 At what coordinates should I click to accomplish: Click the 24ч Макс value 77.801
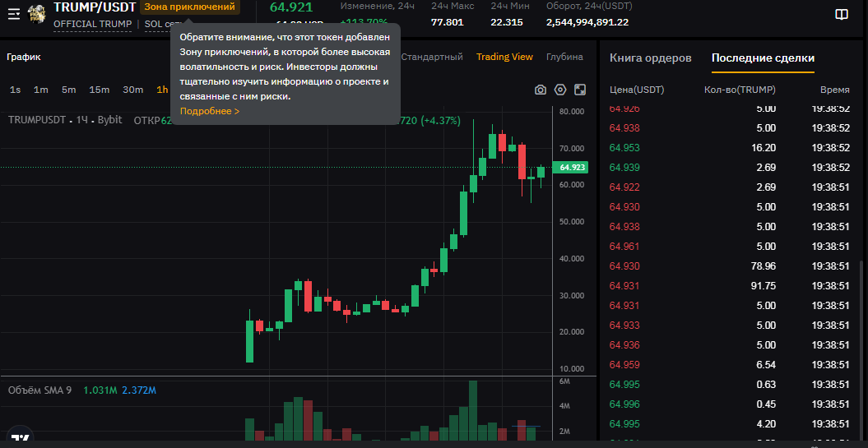(x=448, y=23)
